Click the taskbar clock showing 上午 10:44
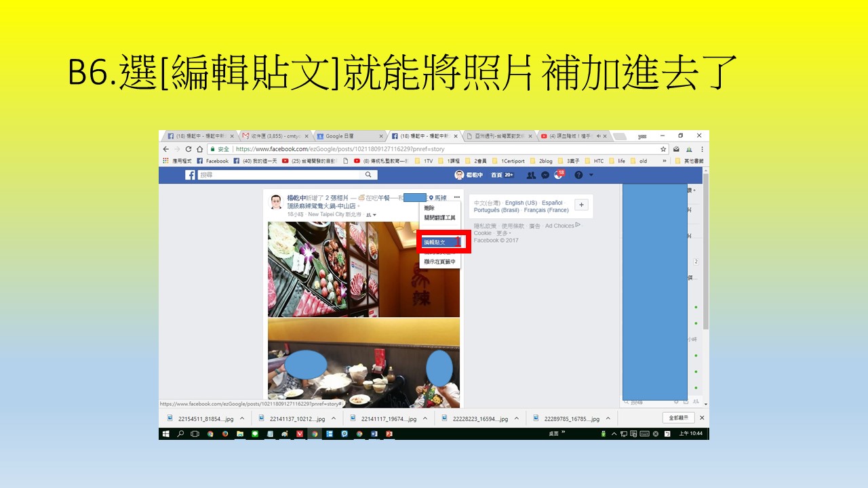 coord(690,434)
